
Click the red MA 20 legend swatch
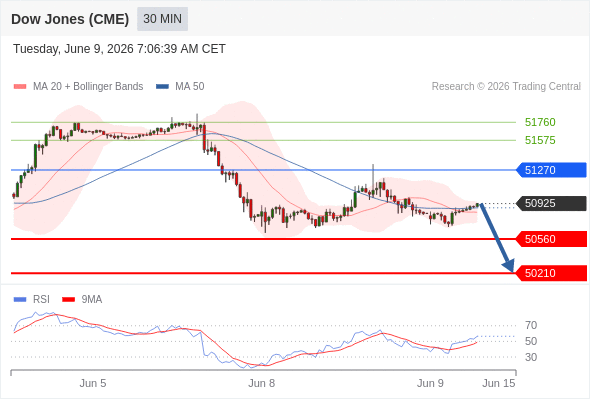(20, 87)
